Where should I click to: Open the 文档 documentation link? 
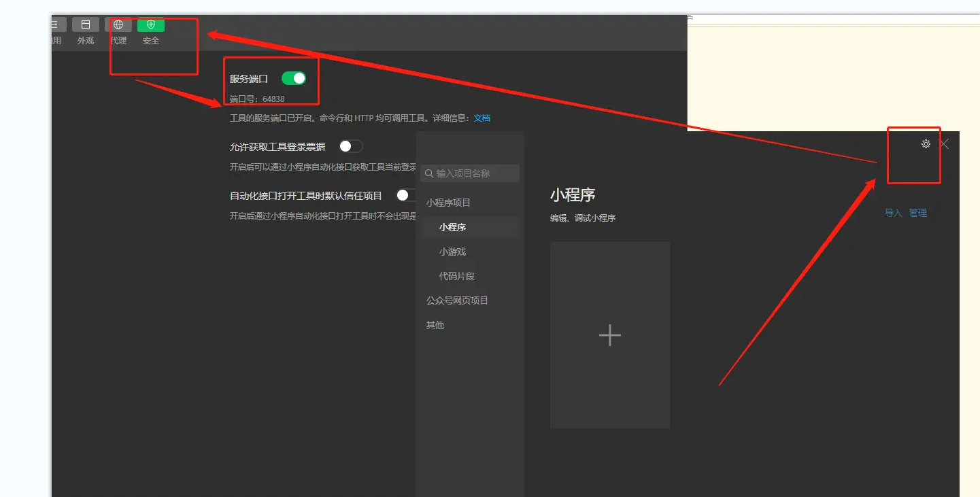point(481,118)
